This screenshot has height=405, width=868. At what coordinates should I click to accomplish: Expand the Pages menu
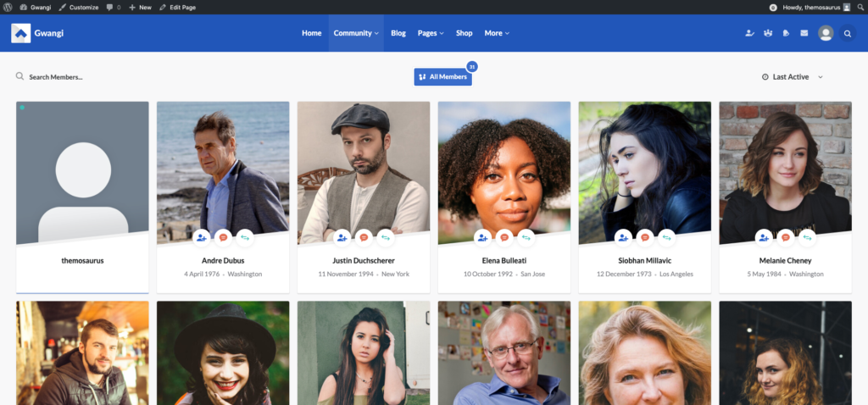[x=431, y=33]
